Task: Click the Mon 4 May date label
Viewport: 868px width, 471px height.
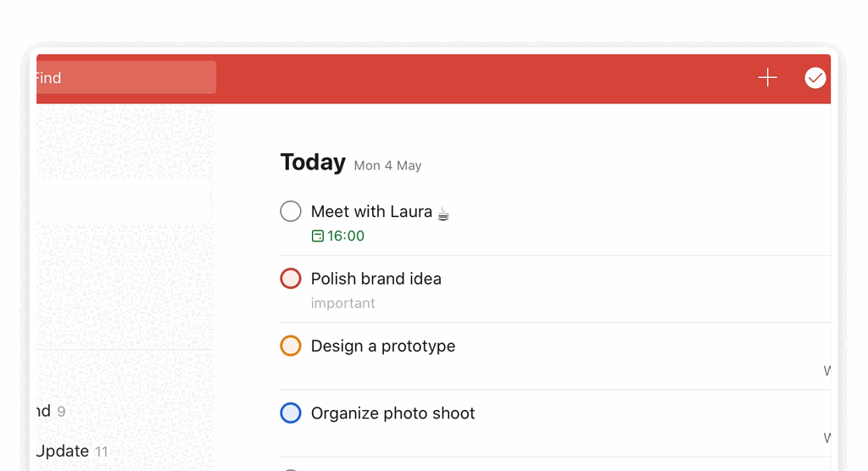Action: 387,165
